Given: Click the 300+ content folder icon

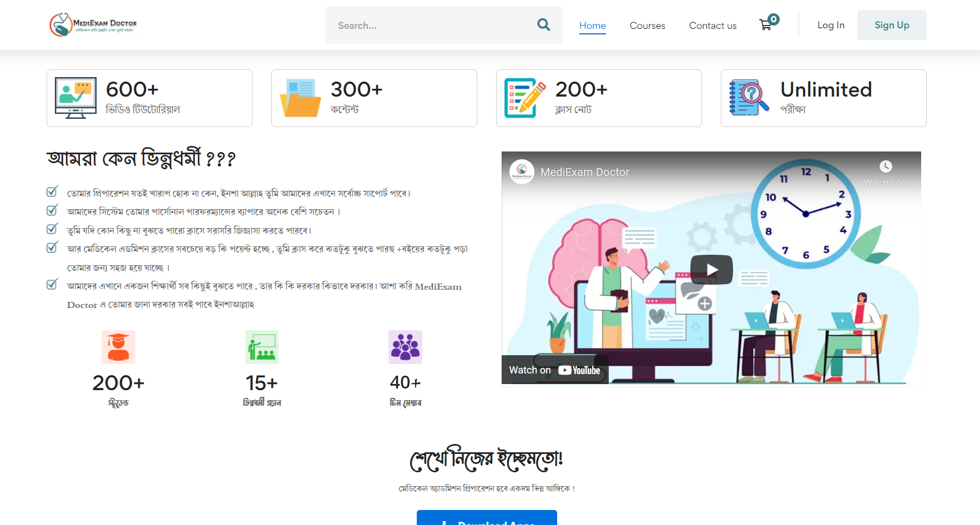Looking at the screenshot, I should 300,98.
